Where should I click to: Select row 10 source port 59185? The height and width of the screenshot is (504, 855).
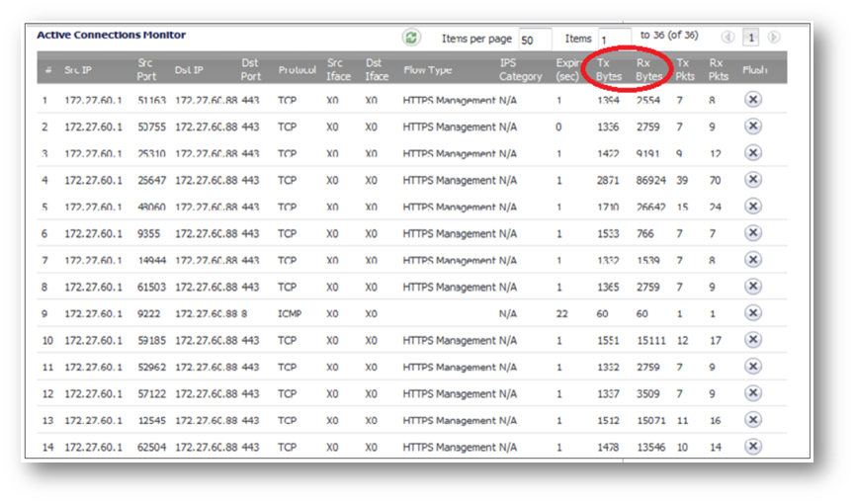(x=152, y=340)
